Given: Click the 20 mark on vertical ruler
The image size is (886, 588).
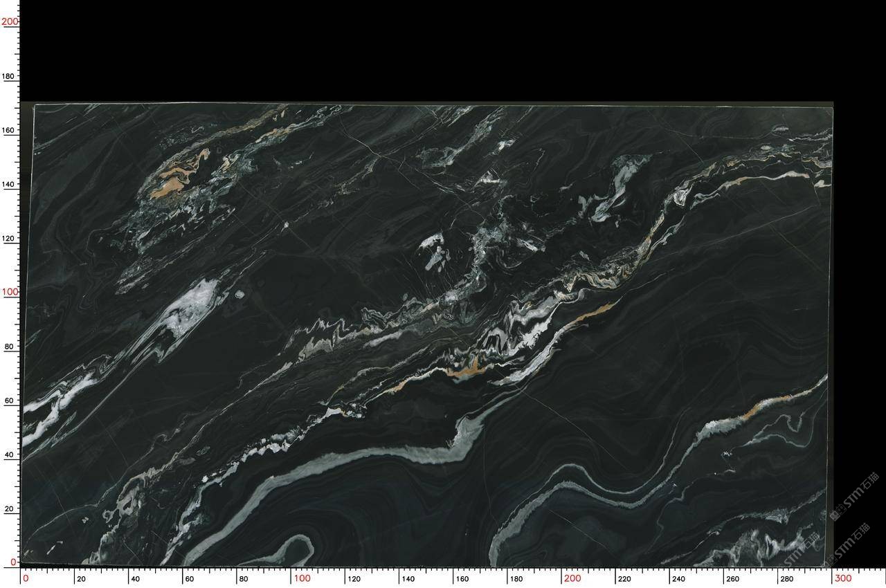Looking at the screenshot, I should click(9, 508).
